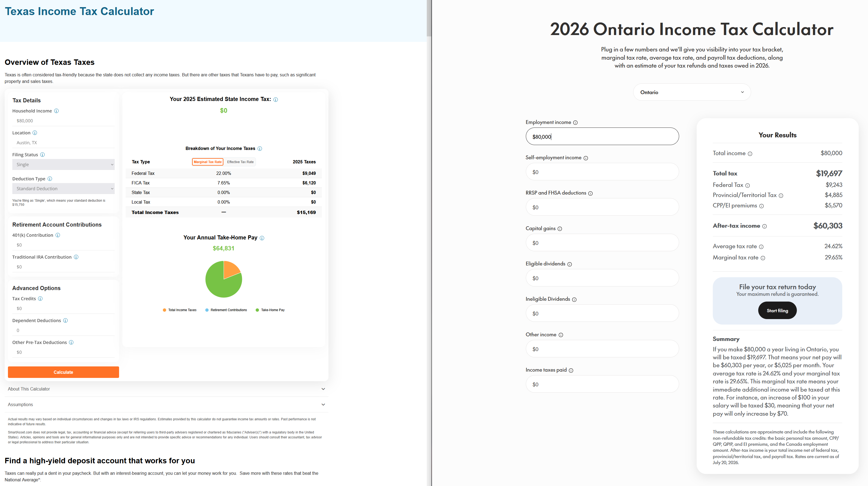Viewport: 868px width, 486px height.
Task: Click info icon next to Employment income
Action: point(576,123)
